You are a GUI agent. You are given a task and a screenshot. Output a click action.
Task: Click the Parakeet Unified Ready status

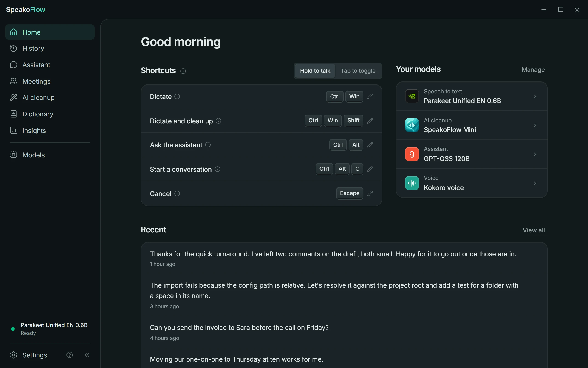50,329
